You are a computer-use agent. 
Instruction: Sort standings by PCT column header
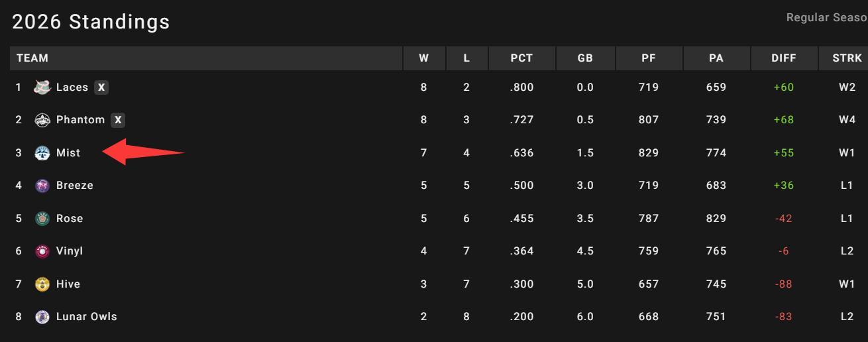[x=521, y=58]
